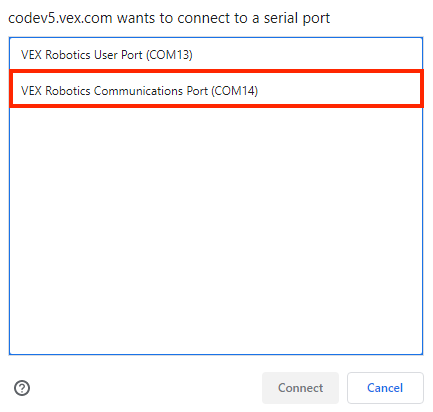433x412 pixels.
Task: Highlight the User Port list row
Action: 216,55
